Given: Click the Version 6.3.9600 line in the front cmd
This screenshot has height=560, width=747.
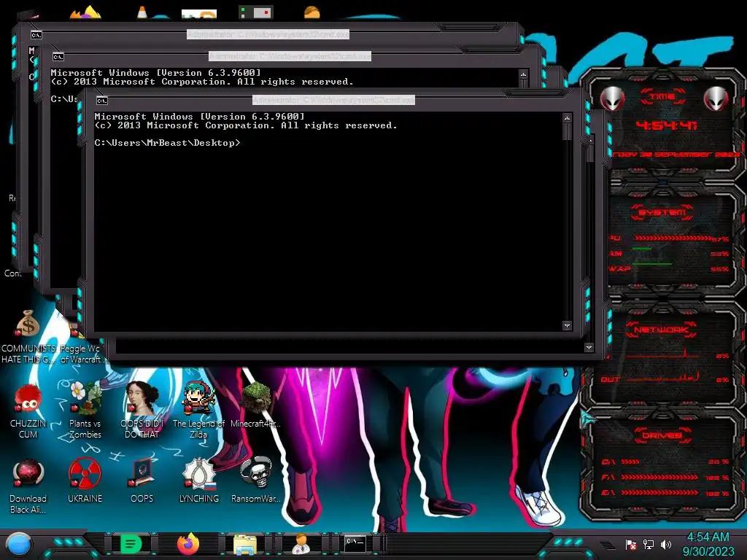Looking at the screenshot, I should [199, 116].
